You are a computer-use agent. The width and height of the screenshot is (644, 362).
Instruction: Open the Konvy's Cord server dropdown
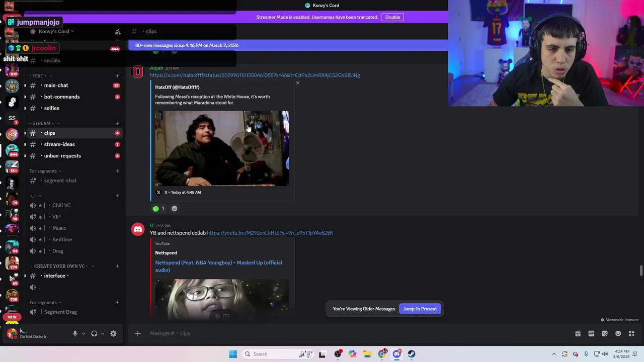pyautogui.click(x=56, y=31)
